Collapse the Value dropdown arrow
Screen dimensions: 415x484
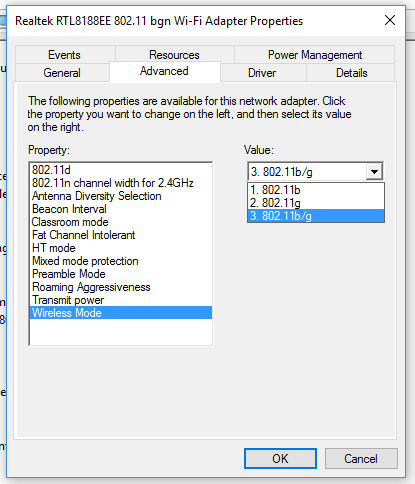click(x=374, y=172)
